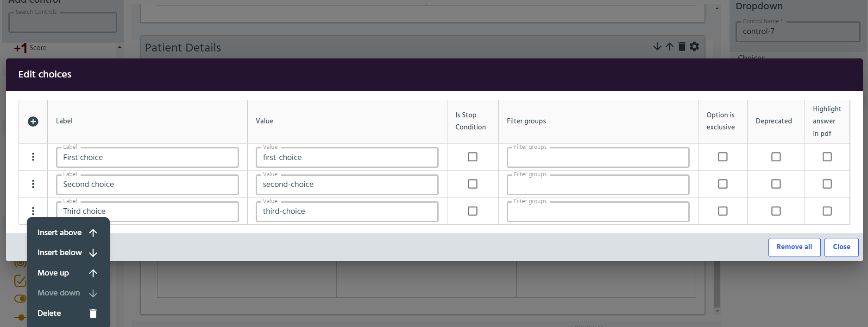Enable Highlight answer in pdf for Second choice
This screenshot has width=868, height=327.
(x=827, y=184)
